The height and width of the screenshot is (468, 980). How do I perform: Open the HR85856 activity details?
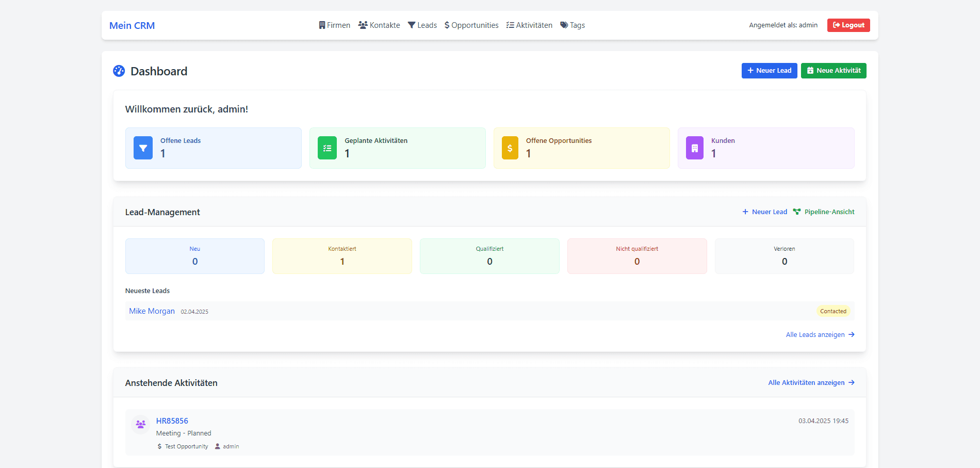(172, 421)
